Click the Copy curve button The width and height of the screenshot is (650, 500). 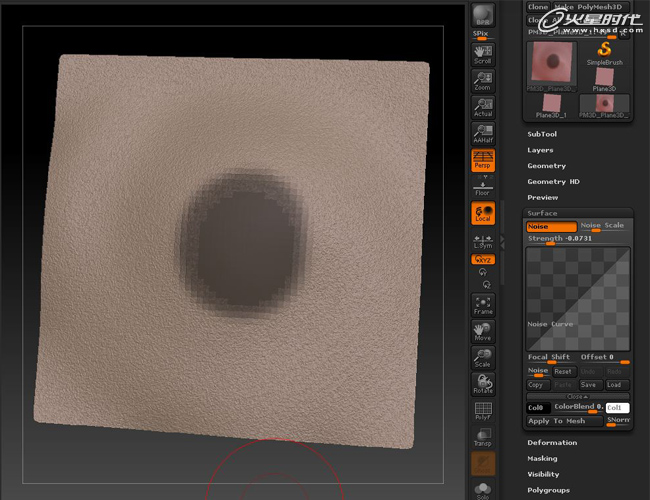click(538, 385)
